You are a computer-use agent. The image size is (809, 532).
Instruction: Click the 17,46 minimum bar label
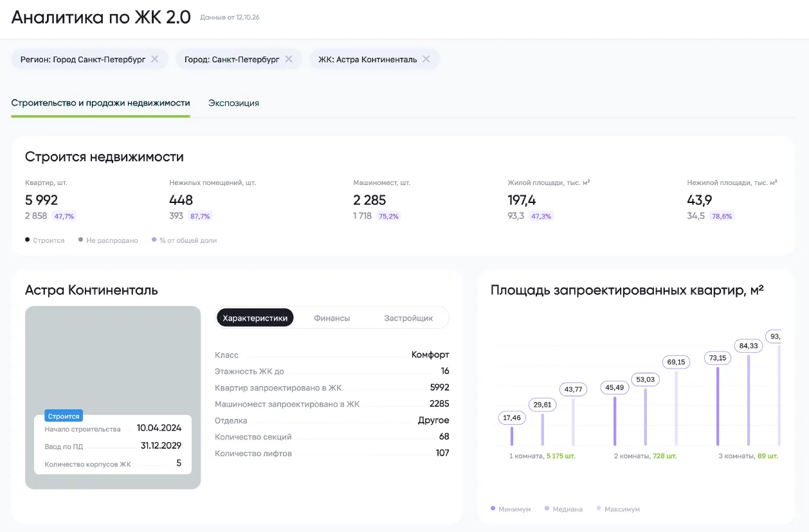click(x=512, y=418)
